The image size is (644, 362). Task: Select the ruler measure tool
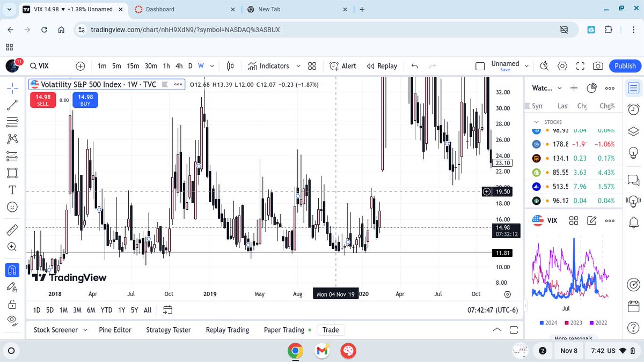12,230
